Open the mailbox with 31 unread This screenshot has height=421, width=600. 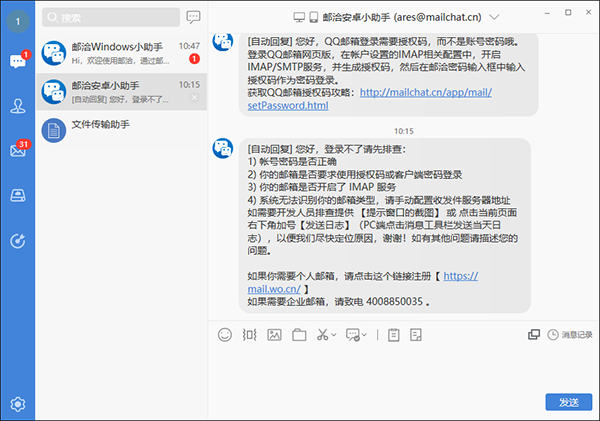18,150
